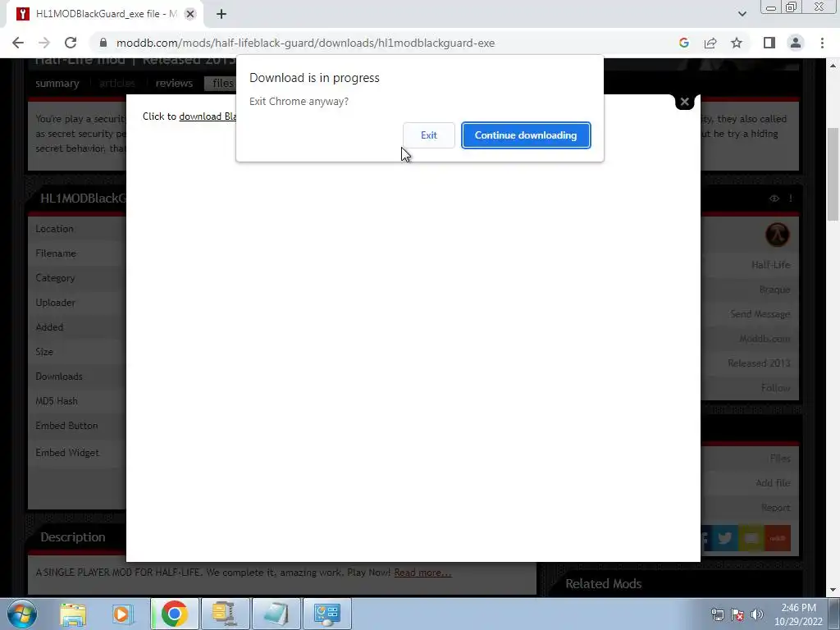Click the Report link
This screenshot has width=840, height=630.
(x=776, y=507)
